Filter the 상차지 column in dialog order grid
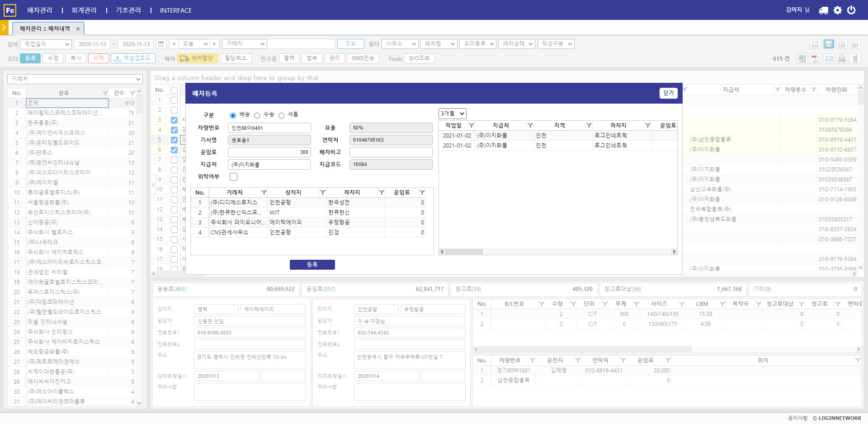This screenshot has width=868, height=424. pos(323,192)
